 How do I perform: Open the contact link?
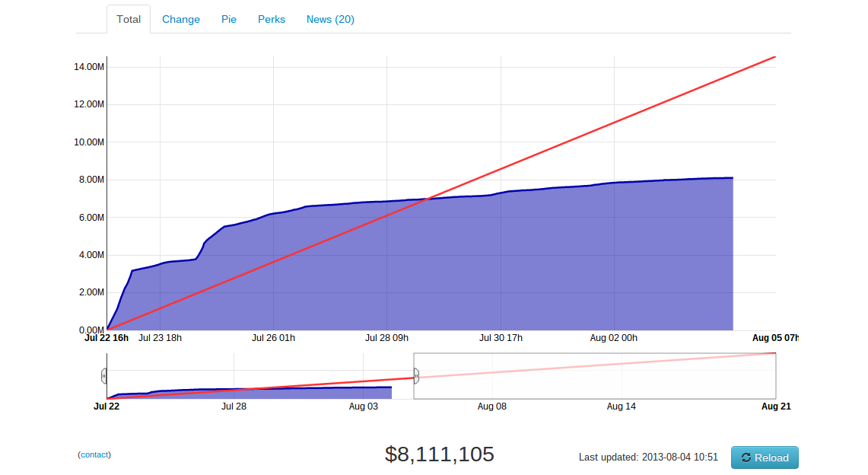click(x=94, y=454)
